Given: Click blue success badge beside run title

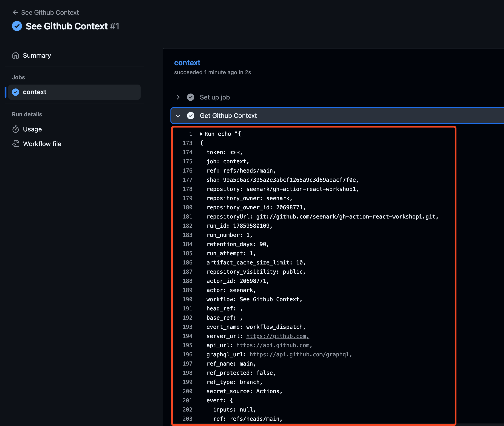Looking at the screenshot, I should pos(17,26).
